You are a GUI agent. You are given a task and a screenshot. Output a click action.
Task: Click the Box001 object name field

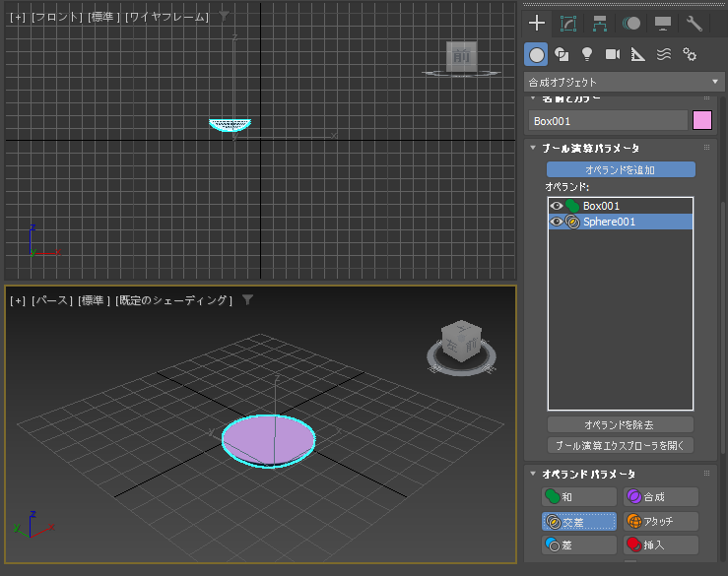[x=608, y=121]
